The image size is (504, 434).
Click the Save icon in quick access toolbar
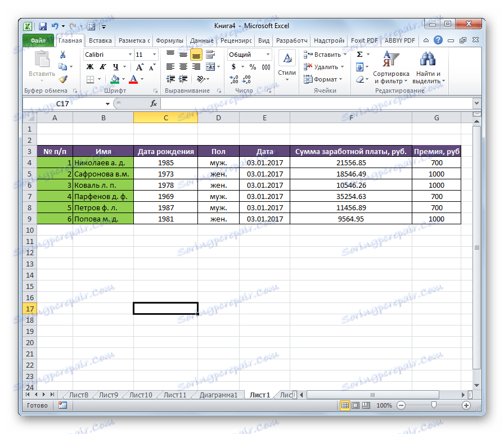click(43, 26)
